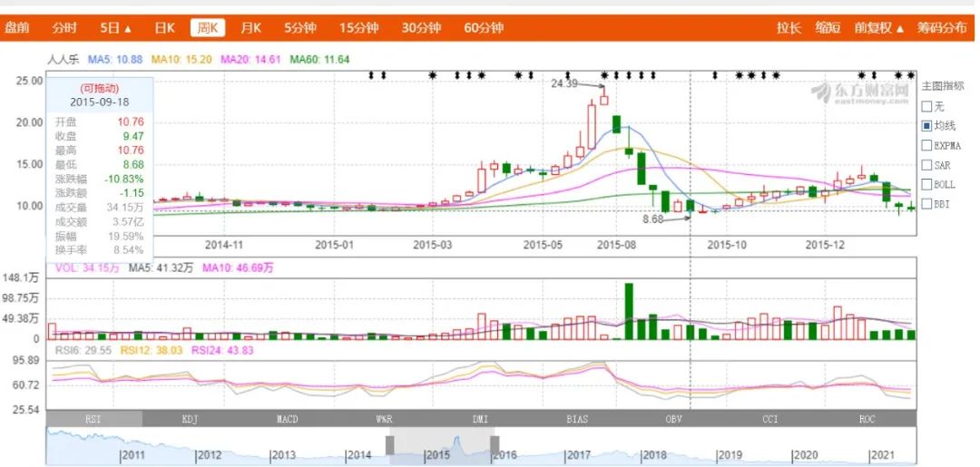The image size is (980, 467).
Task: Switch to the MACD indicator tab
Action: coord(287,419)
